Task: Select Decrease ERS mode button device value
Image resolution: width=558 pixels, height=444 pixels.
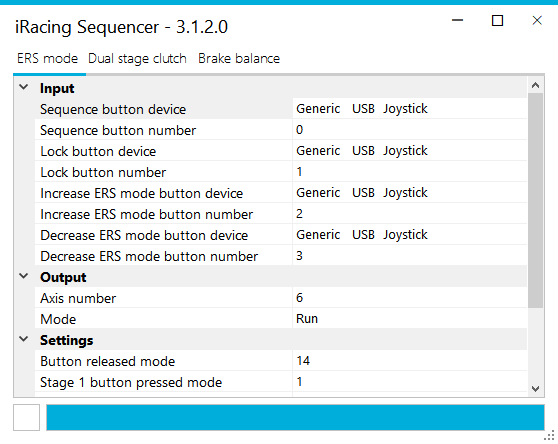Action: tap(410, 234)
